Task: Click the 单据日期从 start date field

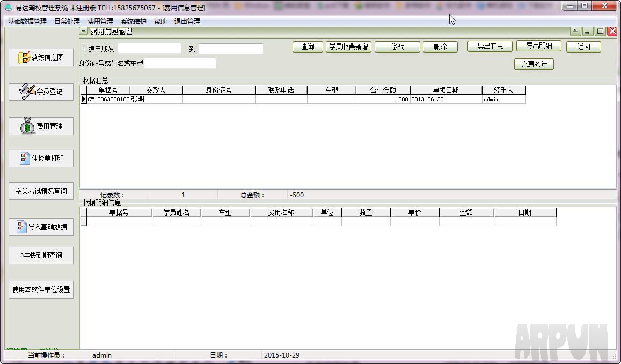Action: [149, 49]
